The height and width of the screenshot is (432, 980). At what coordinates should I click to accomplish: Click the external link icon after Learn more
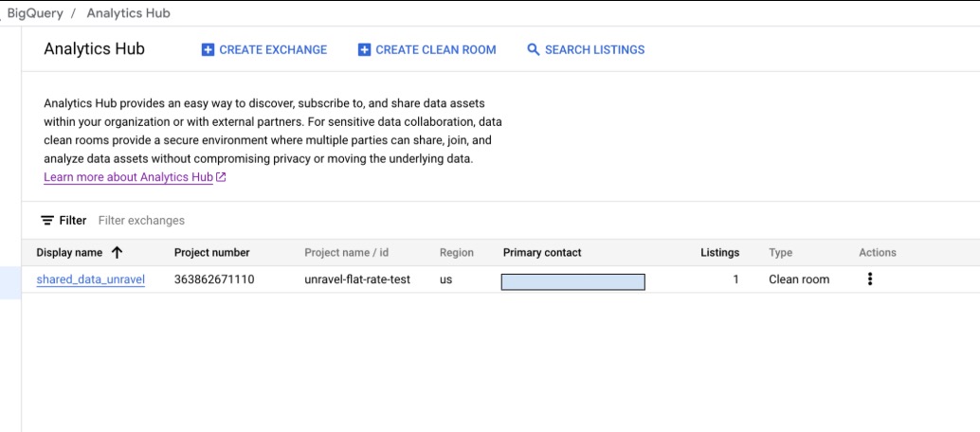tap(221, 177)
